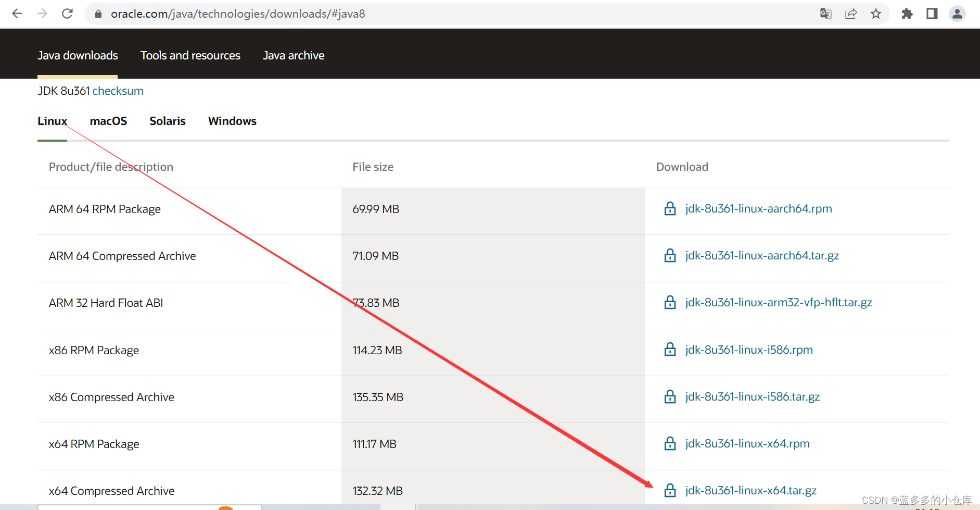Click the ARM 64 Compressed Archive description
This screenshot has width=980, height=510.
(122, 256)
